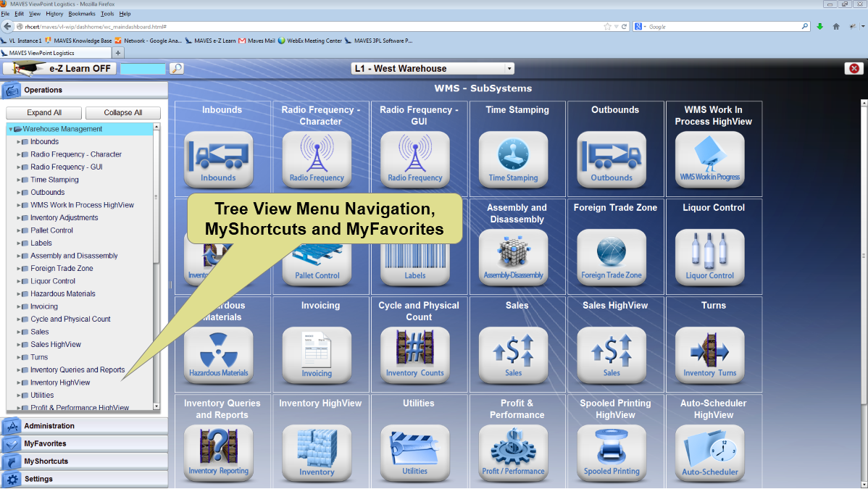Screen dimensions: 868x489
Task: Expand the Inbounds tree node
Action: pyautogui.click(x=18, y=142)
